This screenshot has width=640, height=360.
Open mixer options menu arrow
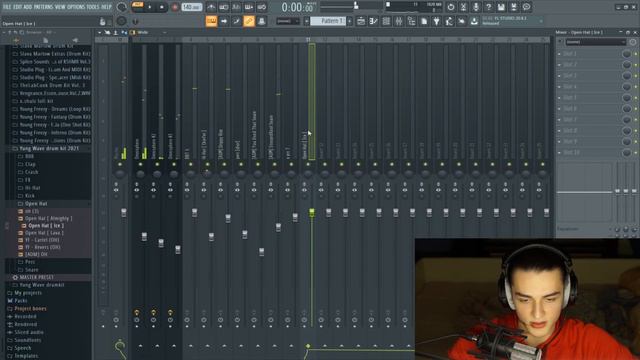pyautogui.click(x=99, y=32)
